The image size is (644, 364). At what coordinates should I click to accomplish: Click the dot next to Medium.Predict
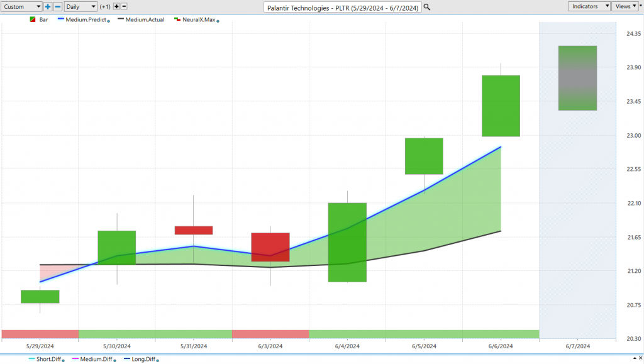pos(108,21)
